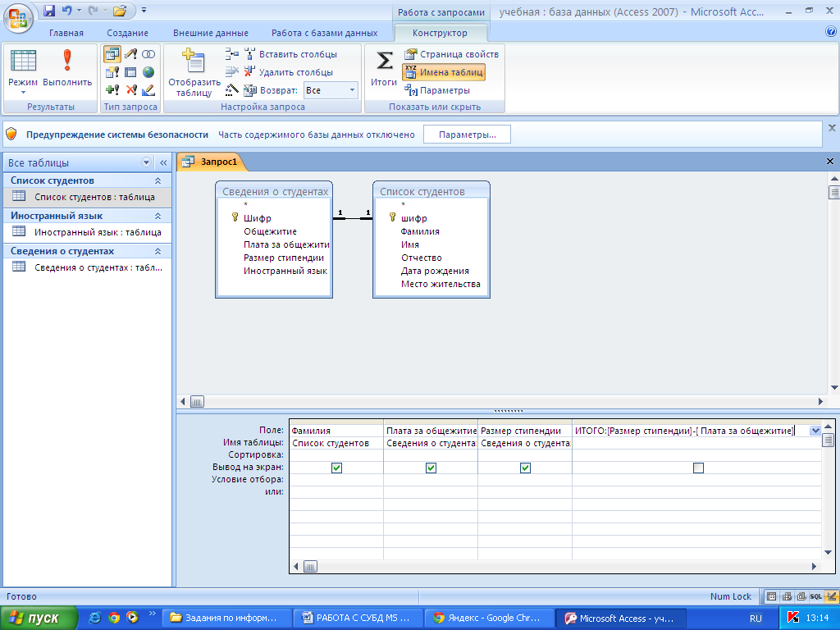The image size is (840, 630).
Task: Switch to Design view in status bar
Action: [x=832, y=596]
